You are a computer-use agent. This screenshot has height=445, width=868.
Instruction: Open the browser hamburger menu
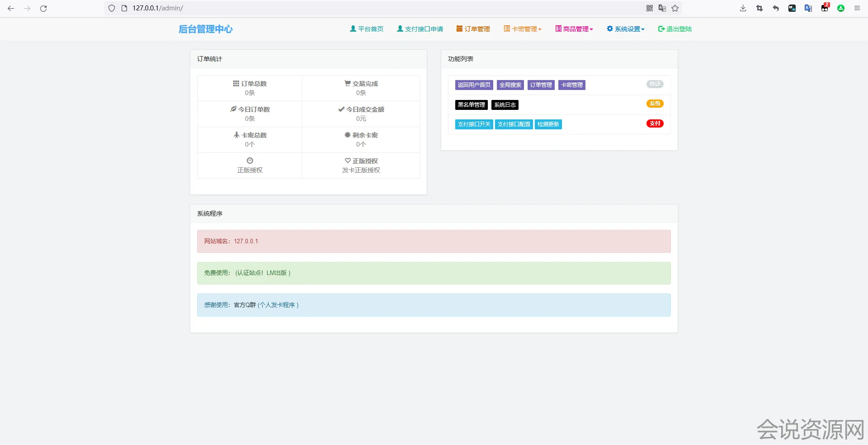point(857,8)
